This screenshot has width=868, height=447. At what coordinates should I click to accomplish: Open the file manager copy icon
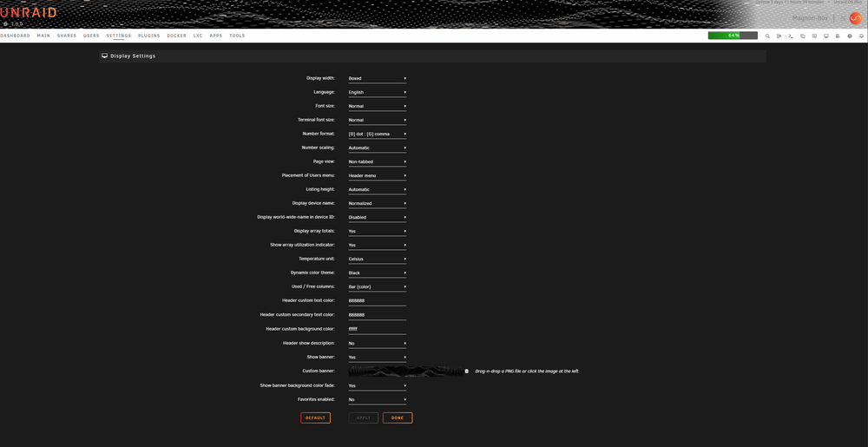(803, 36)
